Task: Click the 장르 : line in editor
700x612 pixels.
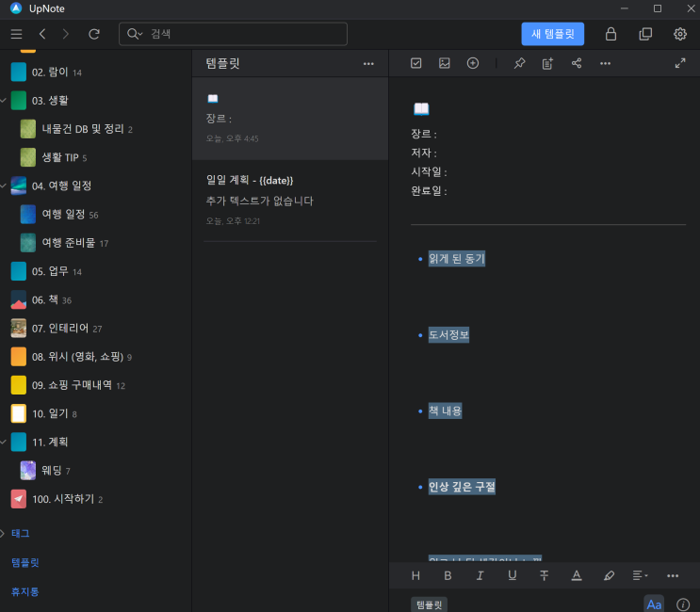Action: tap(424, 134)
